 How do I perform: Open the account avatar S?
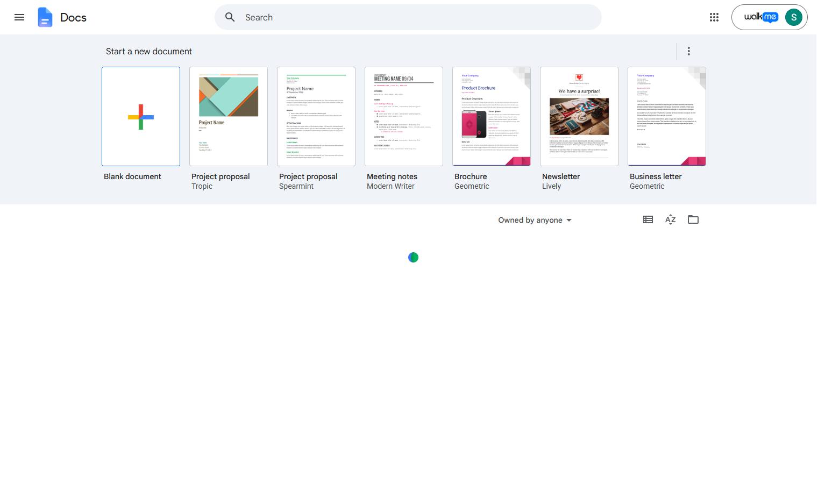(x=794, y=17)
